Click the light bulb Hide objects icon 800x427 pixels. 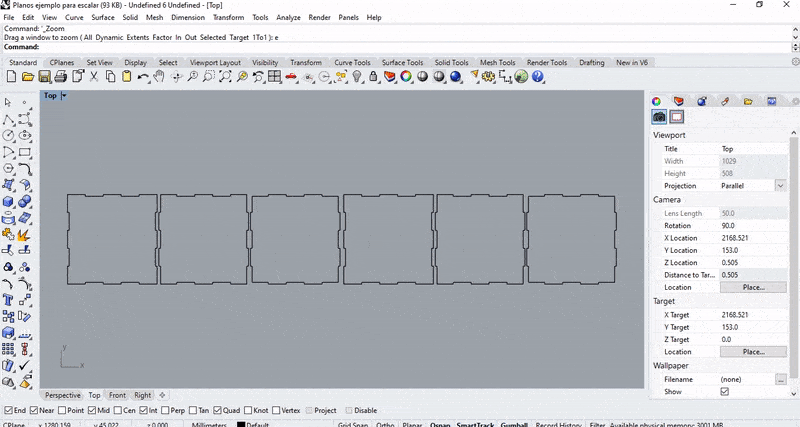pyautogui.click(x=357, y=77)
